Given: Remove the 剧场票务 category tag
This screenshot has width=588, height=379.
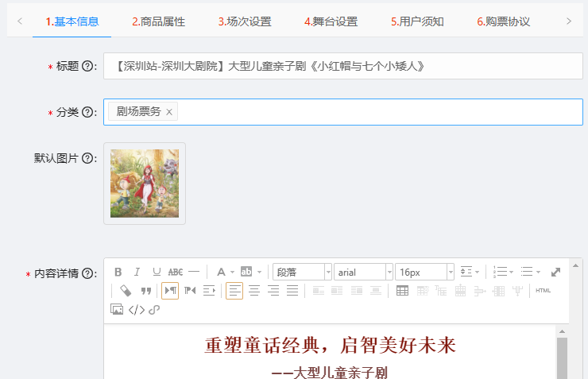Looking at the screenshot, I should 169,112.
